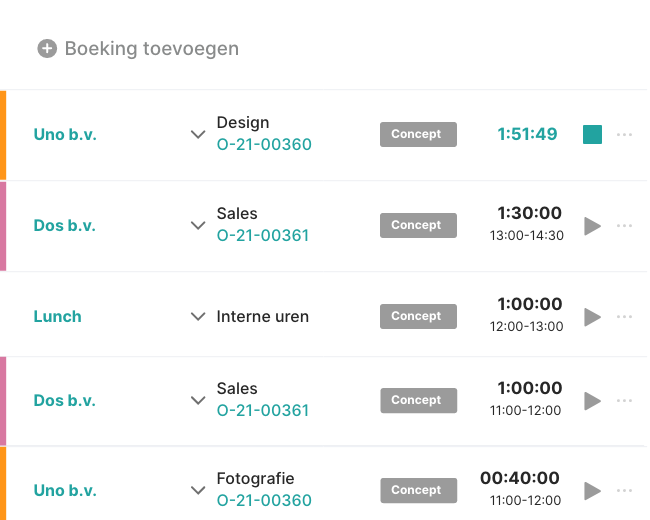Open more options for Fotografie booking

click(x=625, y=490)
